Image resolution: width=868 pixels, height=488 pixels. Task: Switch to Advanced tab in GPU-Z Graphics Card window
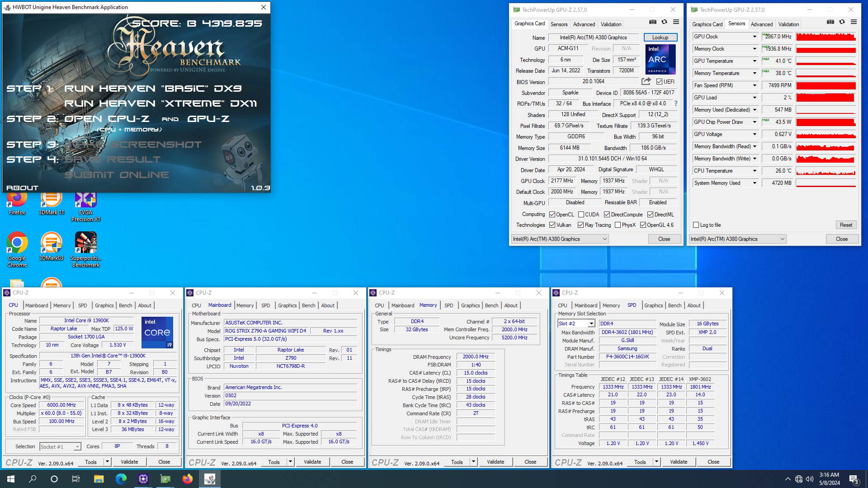pos(584,24)
